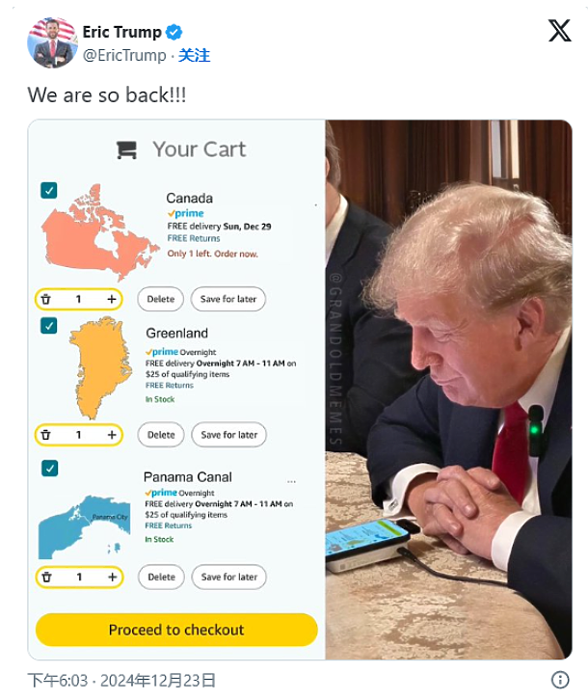The image size is (588, 700).
Task: Click Proceed to checkout button
Action: pyautogui.click(x=176, y=630)
